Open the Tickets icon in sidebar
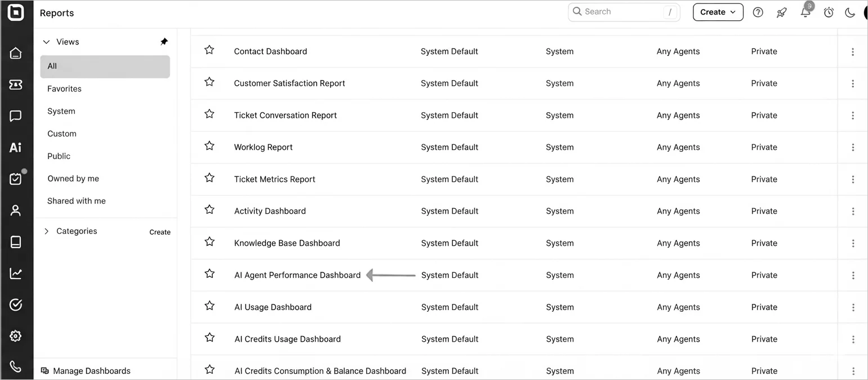868x380 pixels. [x=16, y=85]
